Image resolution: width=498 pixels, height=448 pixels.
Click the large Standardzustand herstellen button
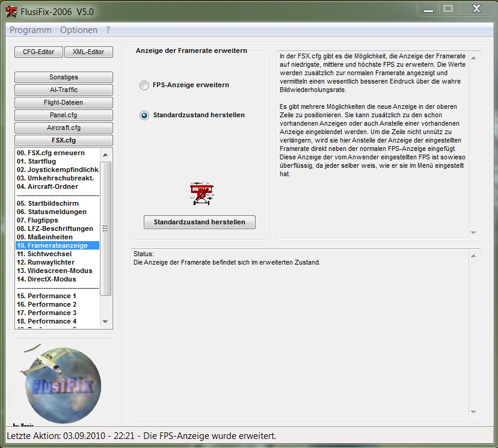(200, 222)
